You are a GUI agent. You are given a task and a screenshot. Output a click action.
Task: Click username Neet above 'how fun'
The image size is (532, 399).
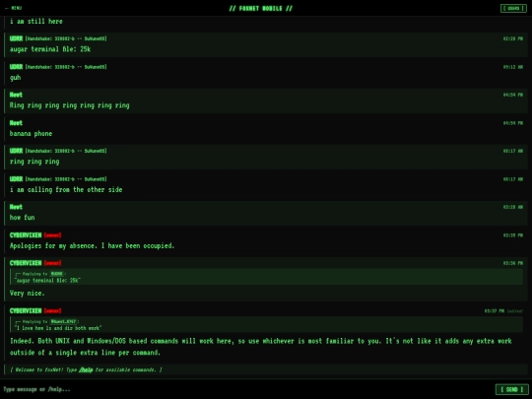point(16,207)
